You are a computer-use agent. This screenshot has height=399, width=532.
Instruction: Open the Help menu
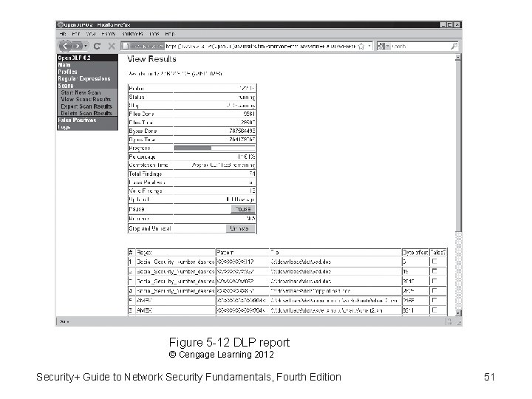170,33
